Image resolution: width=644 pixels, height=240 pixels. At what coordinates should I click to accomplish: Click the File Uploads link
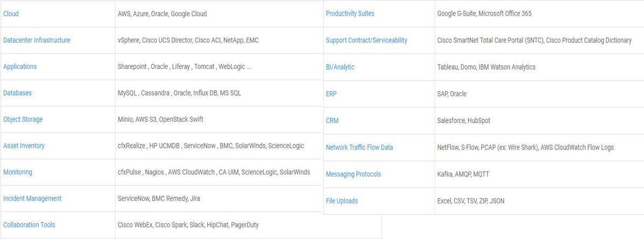pos(342,201)
